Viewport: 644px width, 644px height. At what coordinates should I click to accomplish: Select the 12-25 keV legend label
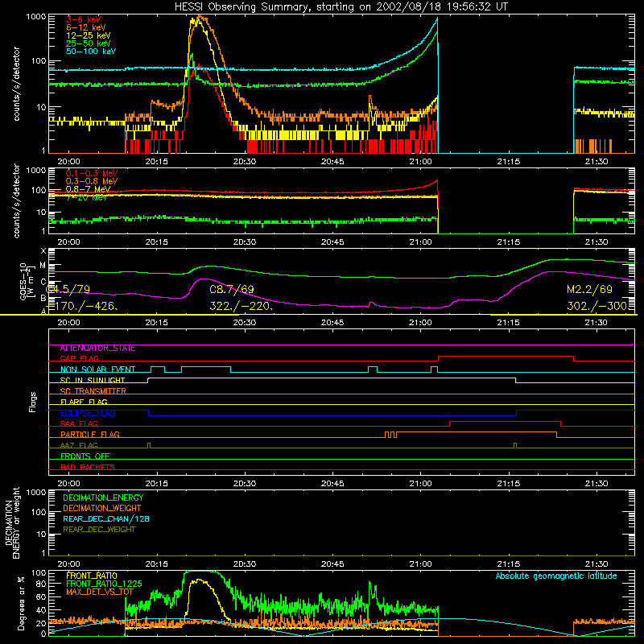[x=89, y=35]
